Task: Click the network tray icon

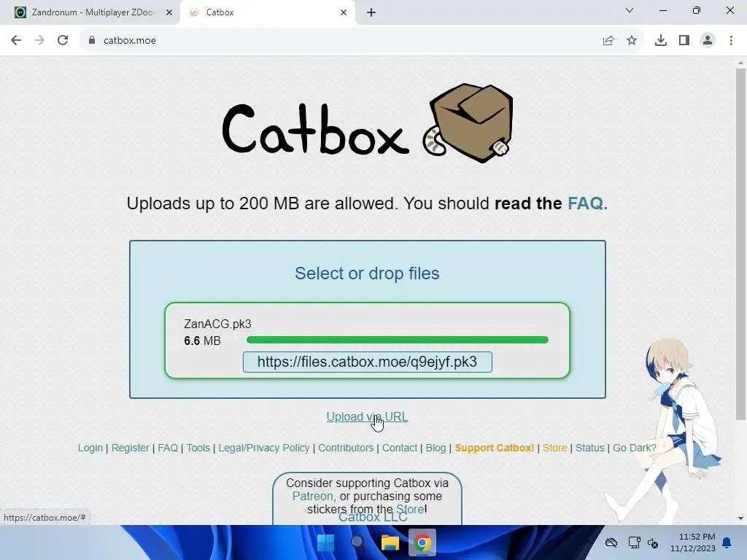Action: [634, 542]
